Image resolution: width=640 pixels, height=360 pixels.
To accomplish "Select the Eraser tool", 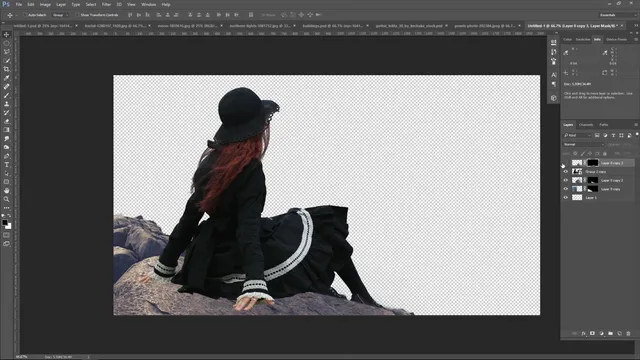I will (7, 121).
